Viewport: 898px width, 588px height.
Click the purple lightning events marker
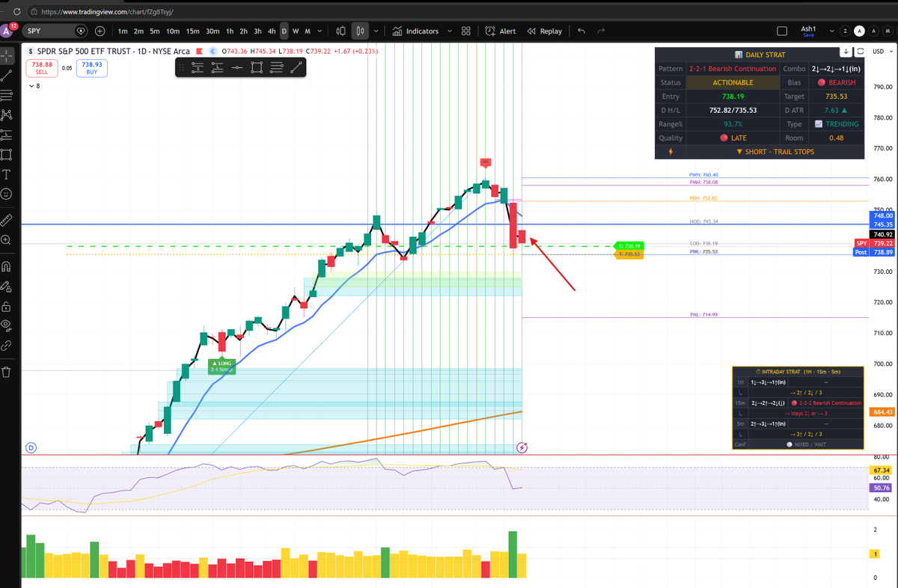click(x=522, y=447)
